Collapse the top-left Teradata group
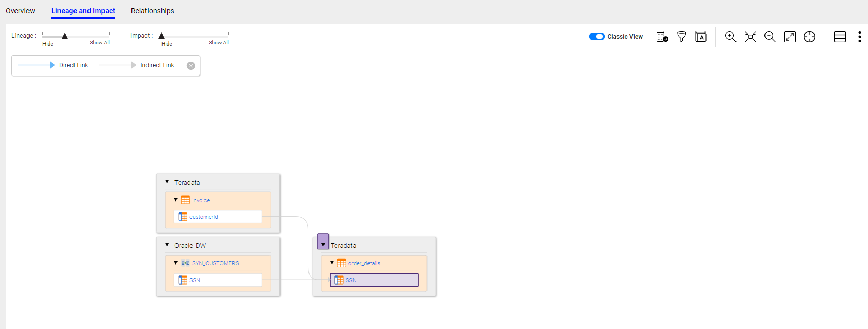The width and height of the screenshot is (868, 329). coord(167,182)
